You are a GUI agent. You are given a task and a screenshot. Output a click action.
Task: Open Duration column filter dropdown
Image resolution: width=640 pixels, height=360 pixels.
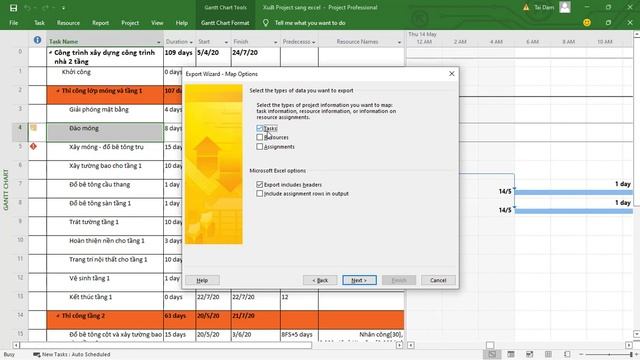click(x=191, y=42)
